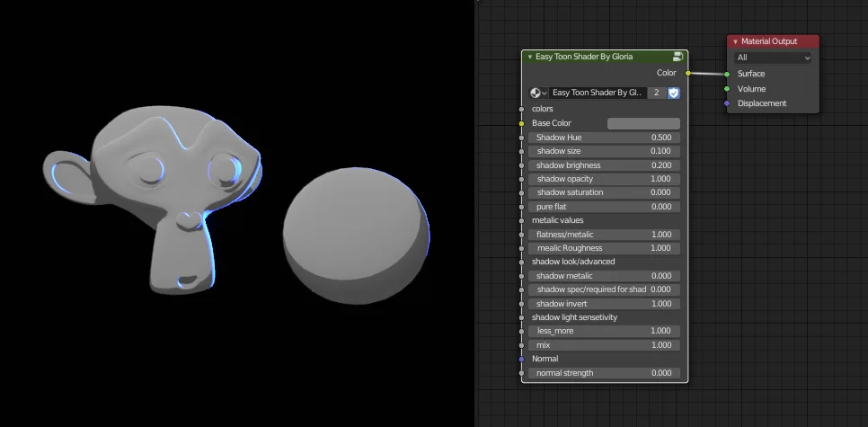The width and height of the screenshot is (868, 427).
Task: Click the shadow look/advanced input socket
Action: (521, 262)
